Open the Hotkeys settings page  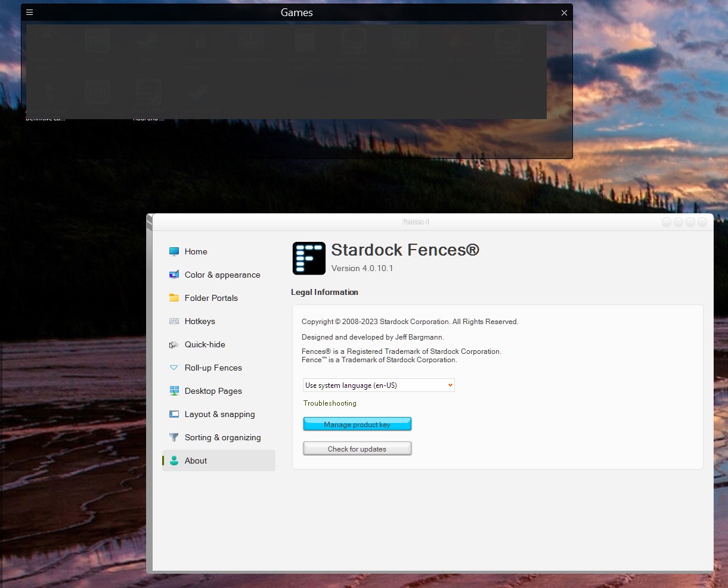point(219,321)
